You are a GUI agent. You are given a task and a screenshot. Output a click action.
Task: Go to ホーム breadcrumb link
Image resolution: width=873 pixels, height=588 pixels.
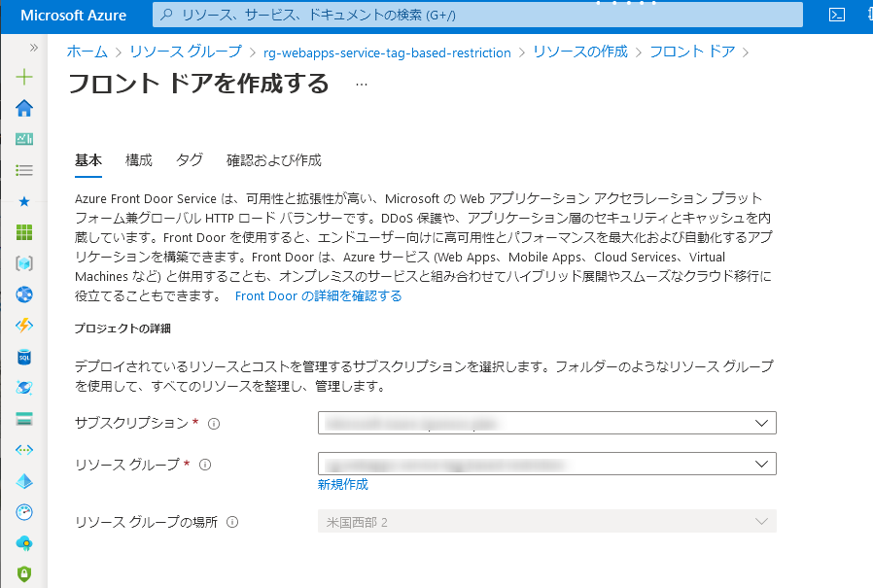[87, 52]
